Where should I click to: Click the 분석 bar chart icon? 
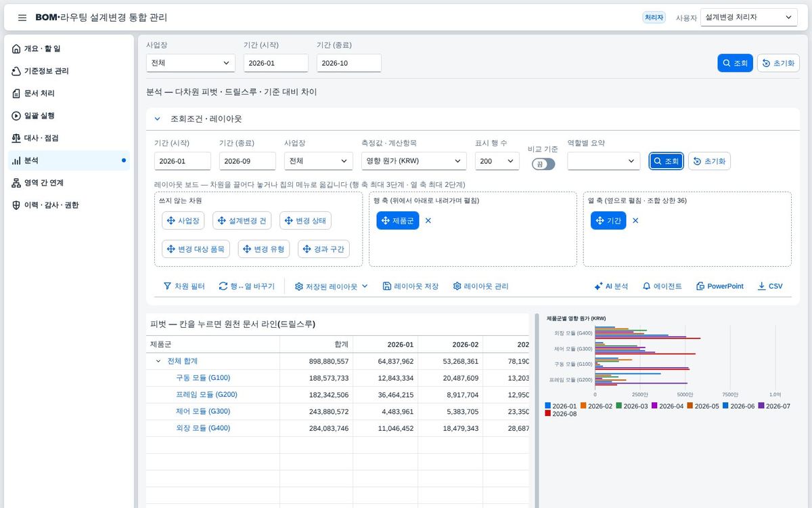coord(17,161)
